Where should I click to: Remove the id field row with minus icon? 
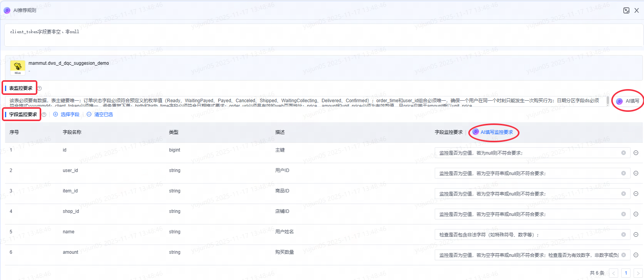point(636,153)
